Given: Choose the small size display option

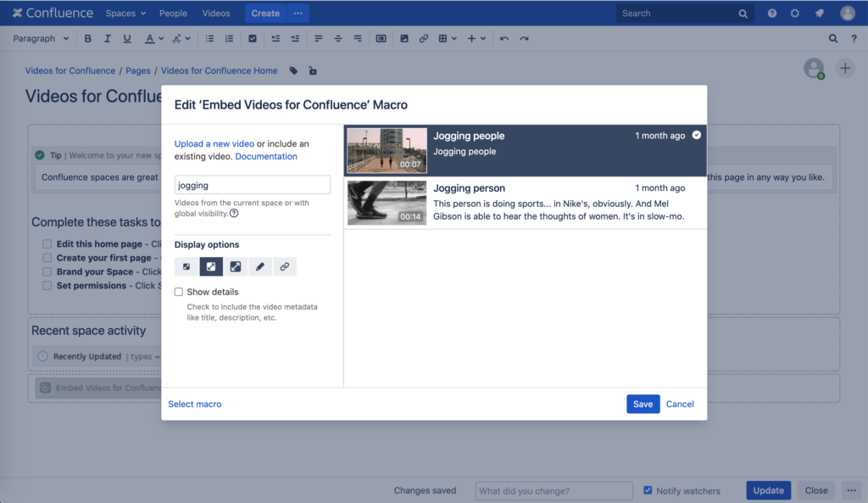Looking at the screenshot, I should click(186, 266).
